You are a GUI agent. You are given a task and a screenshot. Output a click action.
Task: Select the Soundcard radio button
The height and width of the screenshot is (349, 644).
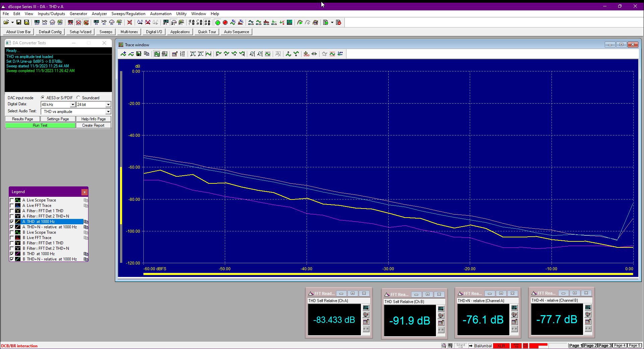(x=78, y=98)
